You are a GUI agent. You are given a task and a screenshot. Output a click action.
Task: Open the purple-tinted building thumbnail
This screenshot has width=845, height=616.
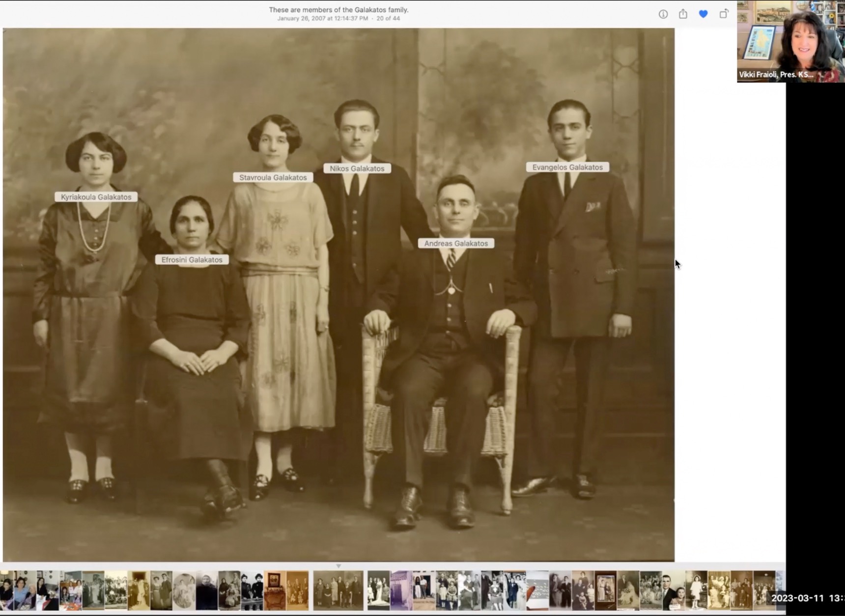[x=401, y=590]
